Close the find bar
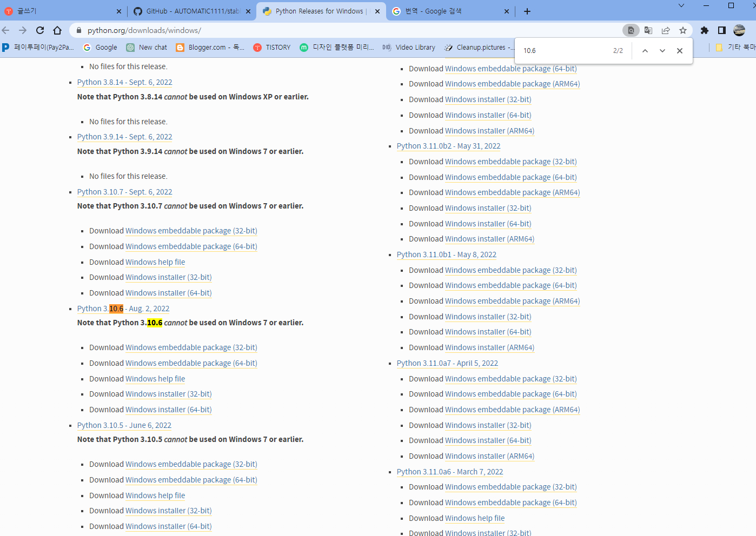This screenshot has width=756, height=536. click(680, 51)
